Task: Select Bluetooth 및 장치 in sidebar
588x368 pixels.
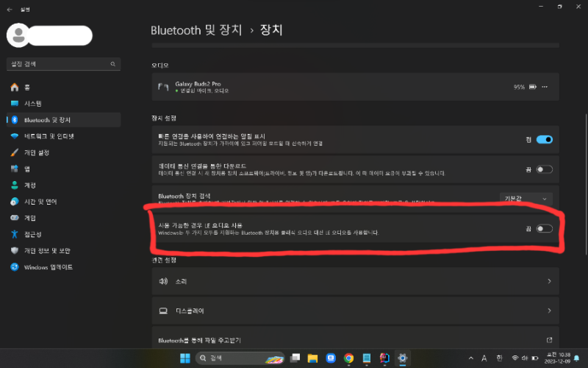Action: (63, 120)
